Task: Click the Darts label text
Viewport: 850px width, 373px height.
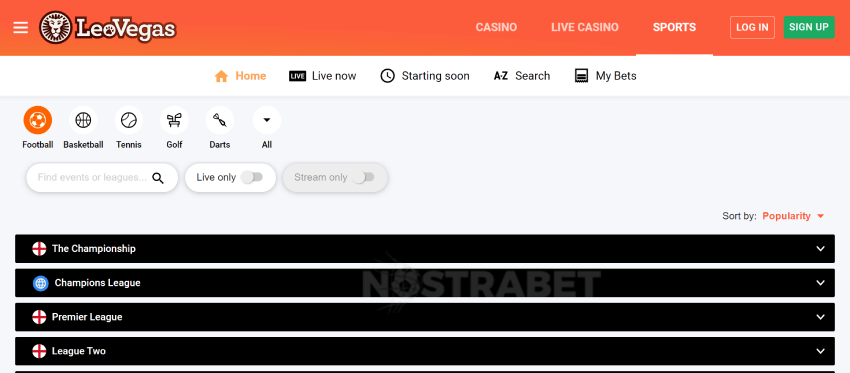Action: point(220,145)
